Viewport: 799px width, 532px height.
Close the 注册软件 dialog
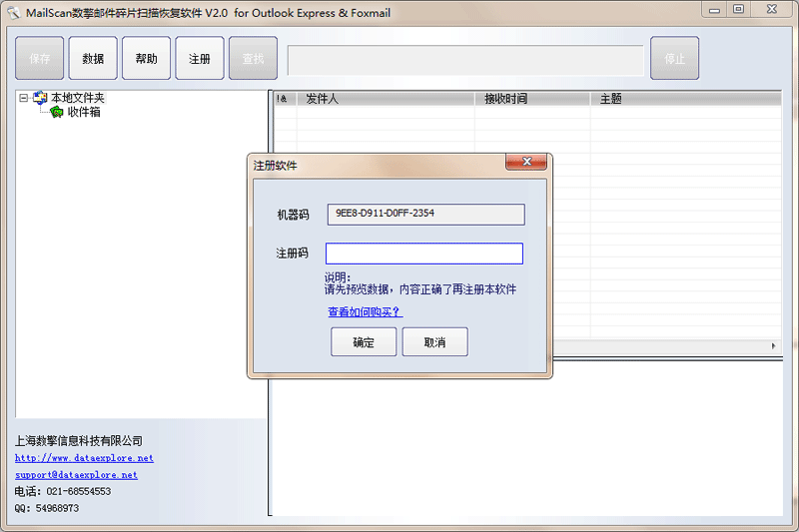click(526, 162)
